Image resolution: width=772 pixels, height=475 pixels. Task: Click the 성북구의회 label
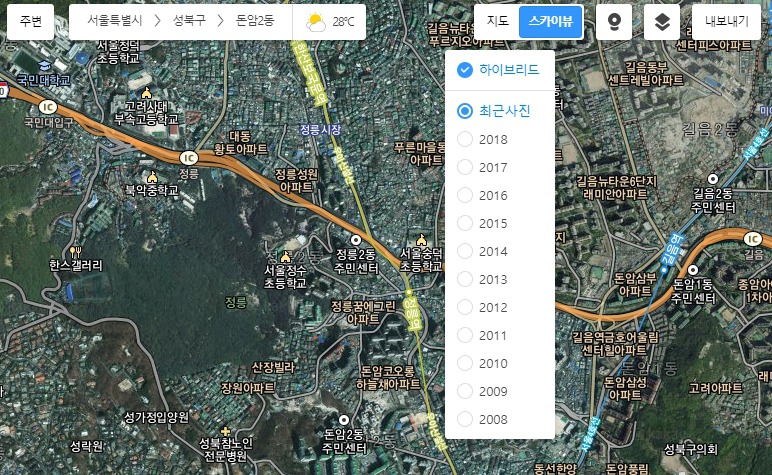coord(691,449)
